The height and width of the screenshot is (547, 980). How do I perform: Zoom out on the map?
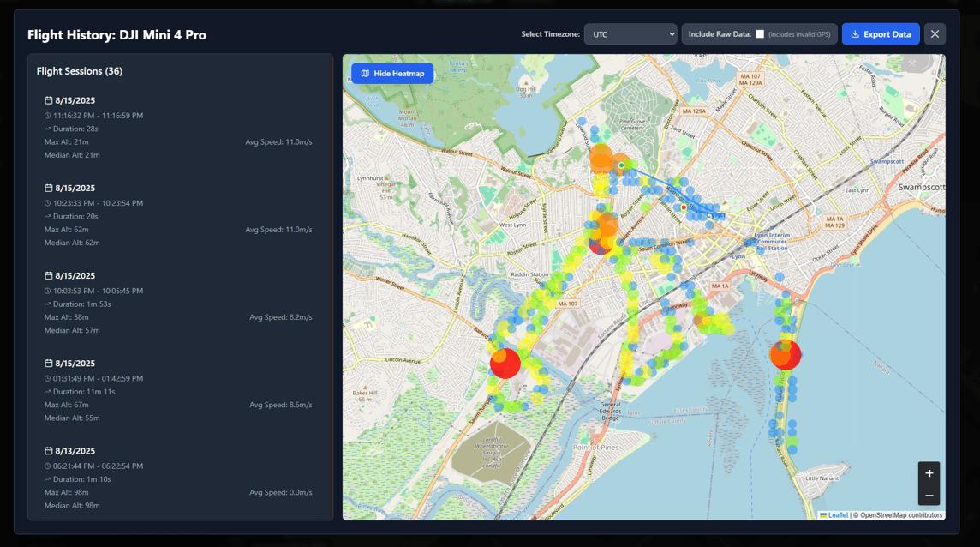click(x=929, y=495)
